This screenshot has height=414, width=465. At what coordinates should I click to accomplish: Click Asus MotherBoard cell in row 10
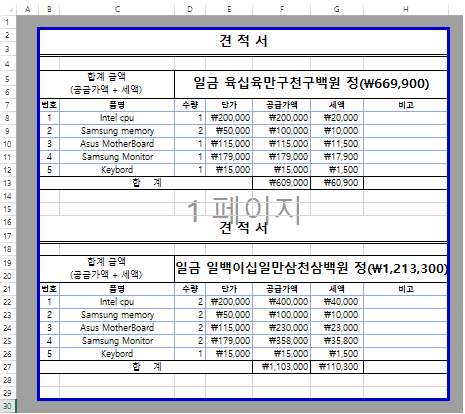click(117, 144)
